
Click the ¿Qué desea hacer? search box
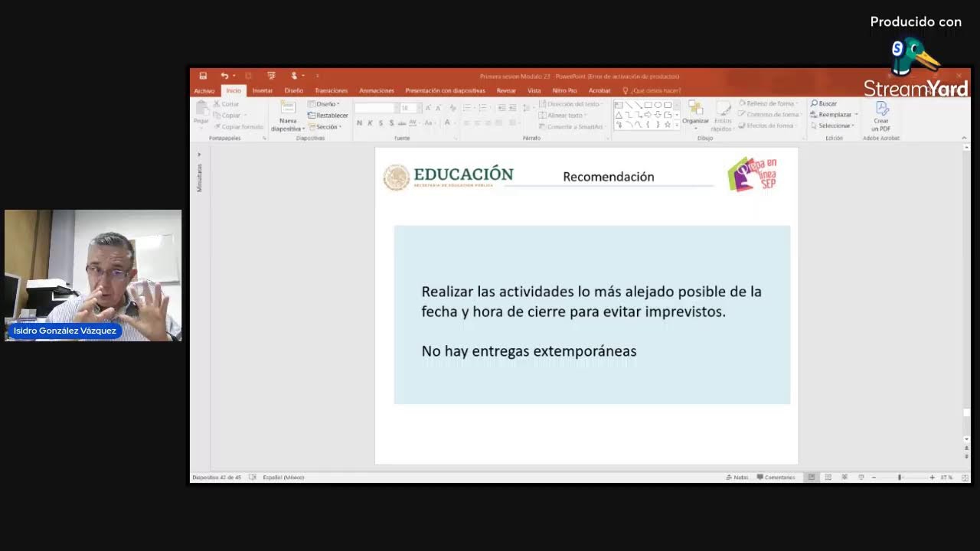(652, 90)
